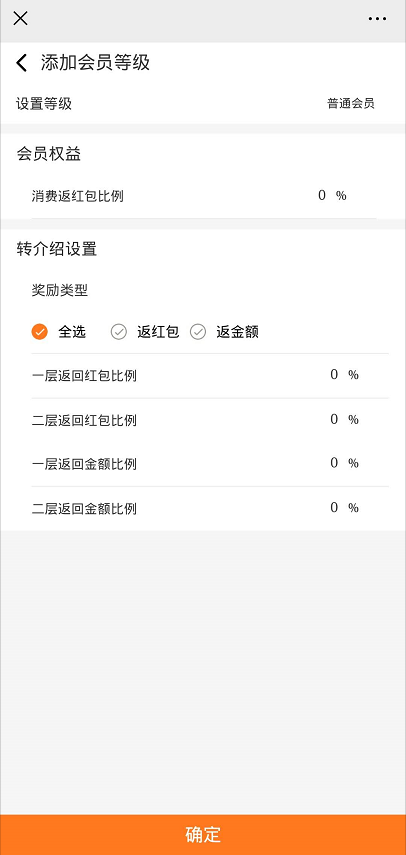Tap the X close icon at top

[20, 19]
